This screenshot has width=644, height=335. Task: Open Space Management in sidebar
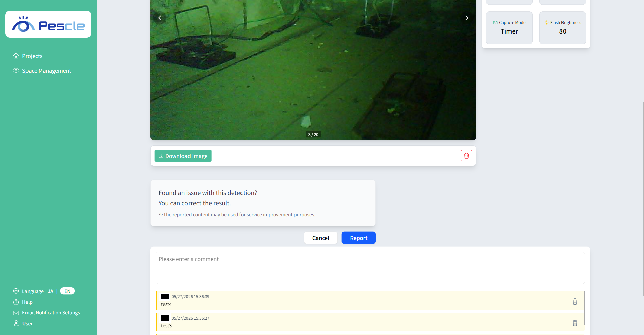42,71
